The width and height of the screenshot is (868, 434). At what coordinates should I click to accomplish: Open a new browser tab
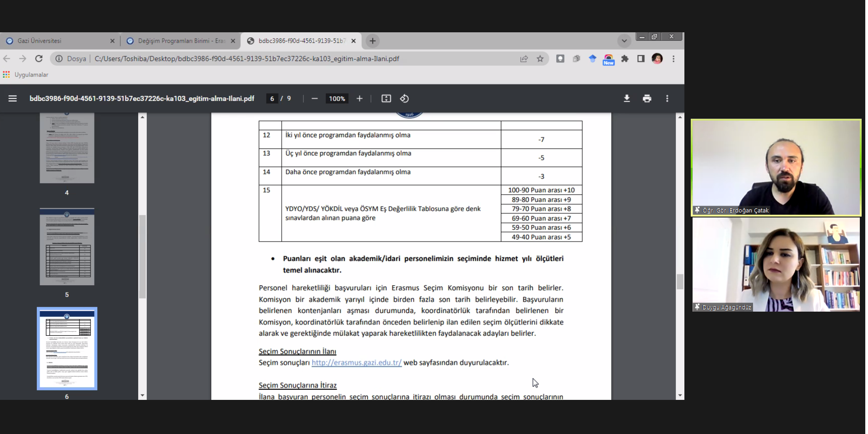point(373,41)
